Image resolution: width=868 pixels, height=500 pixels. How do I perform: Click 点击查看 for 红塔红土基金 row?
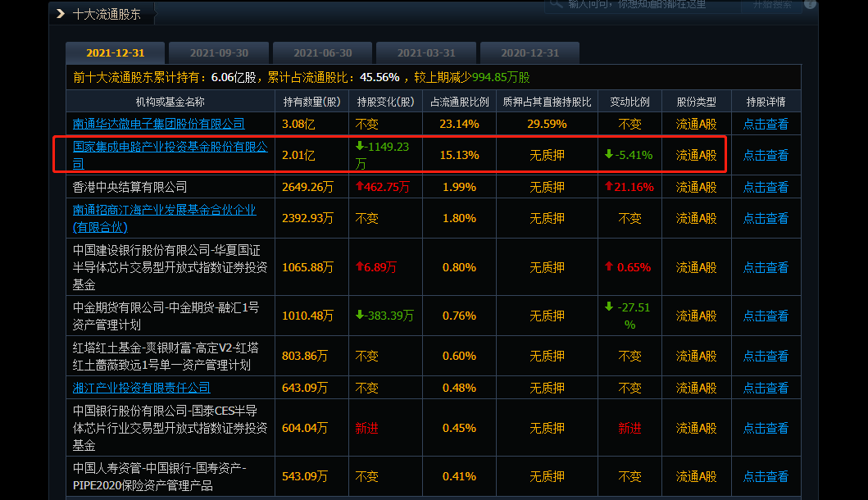(766, 356)
